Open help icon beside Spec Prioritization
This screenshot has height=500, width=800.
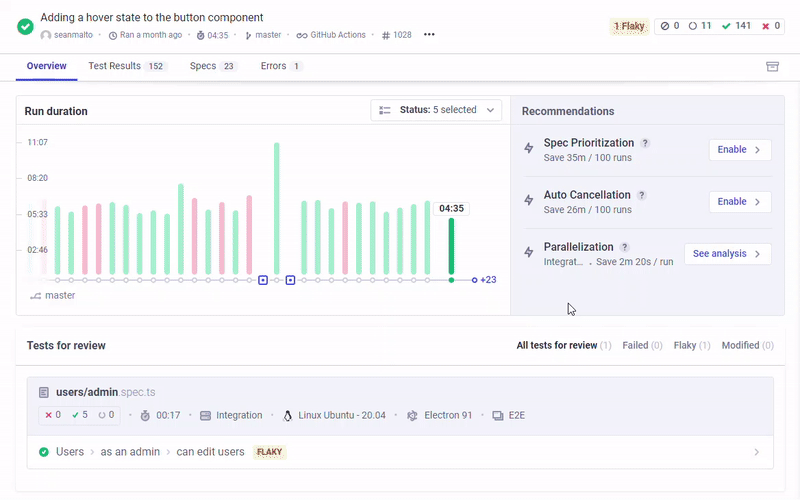pyautogui.click(x=645, y=143)
